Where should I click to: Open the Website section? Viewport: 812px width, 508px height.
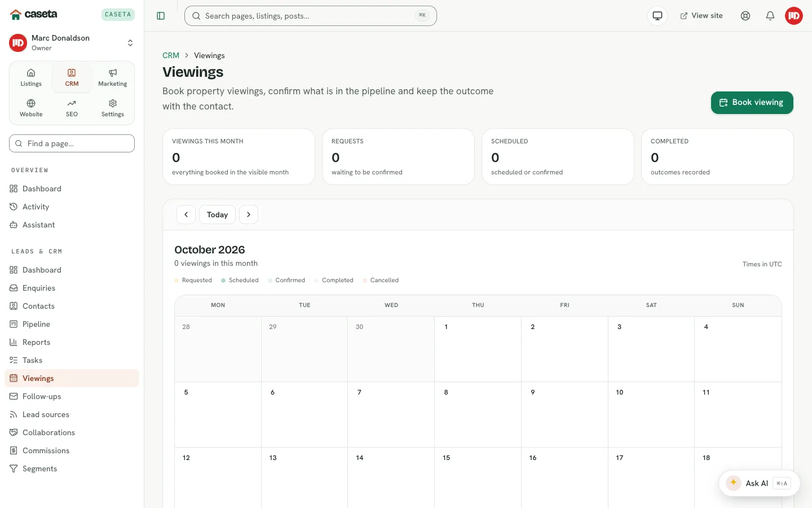pos(31,108)
